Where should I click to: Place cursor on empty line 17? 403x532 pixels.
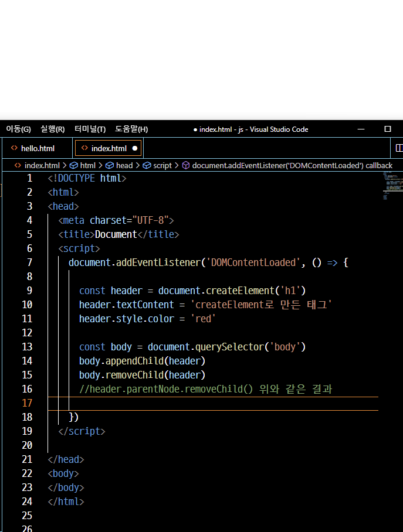(213, 404)
